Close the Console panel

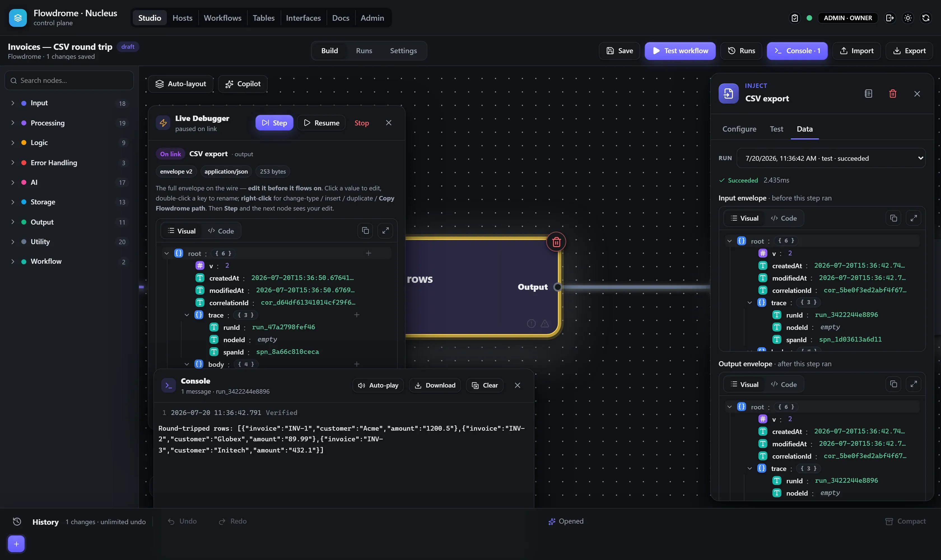517,385
